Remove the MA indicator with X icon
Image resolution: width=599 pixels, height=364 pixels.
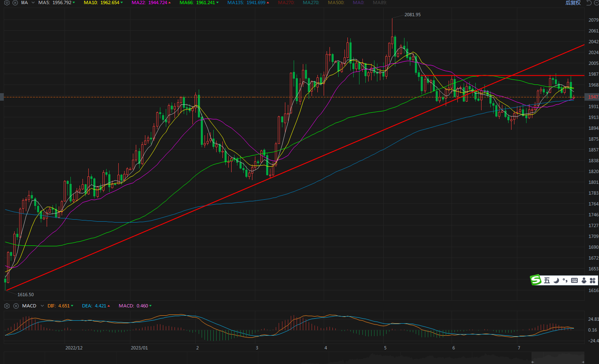click(x=15, y=2)
